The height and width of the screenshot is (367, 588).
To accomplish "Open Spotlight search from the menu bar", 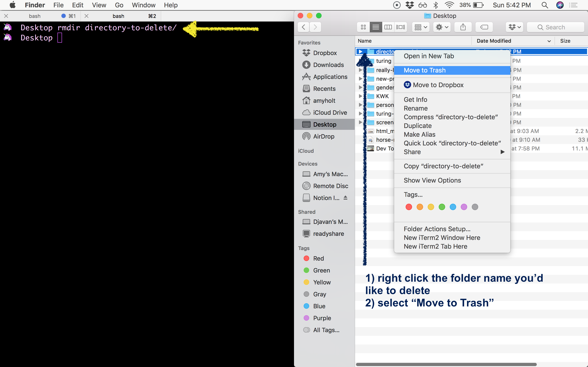I will pyautogui.click(x=545, y=5).
